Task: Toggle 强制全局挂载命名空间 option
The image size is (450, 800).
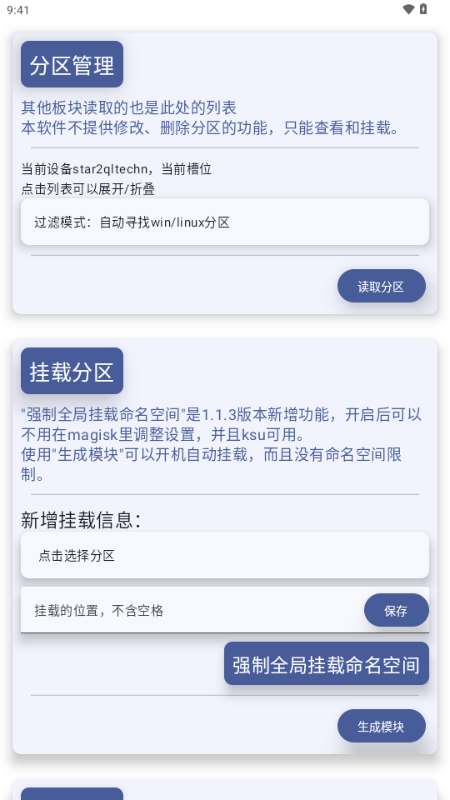Action: 327,663
